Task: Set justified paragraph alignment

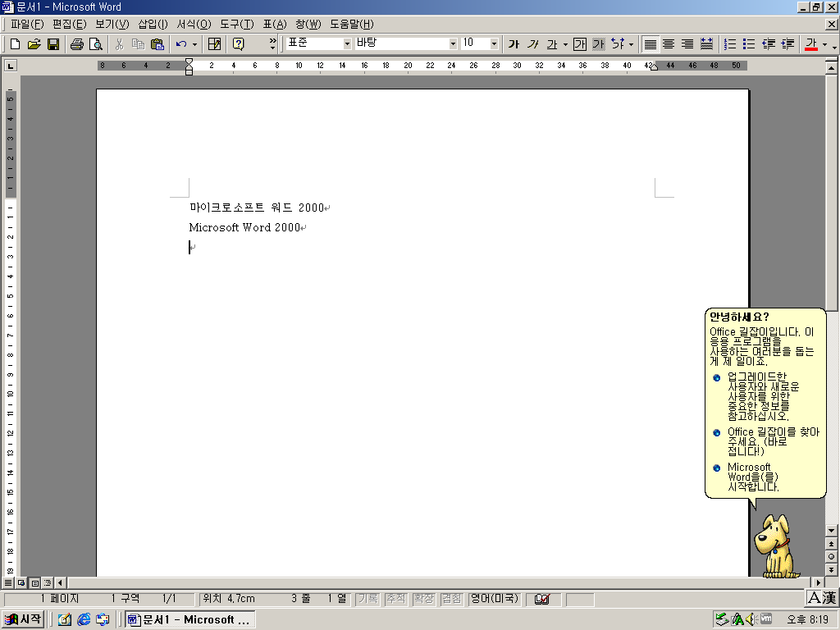Action: 651,44
